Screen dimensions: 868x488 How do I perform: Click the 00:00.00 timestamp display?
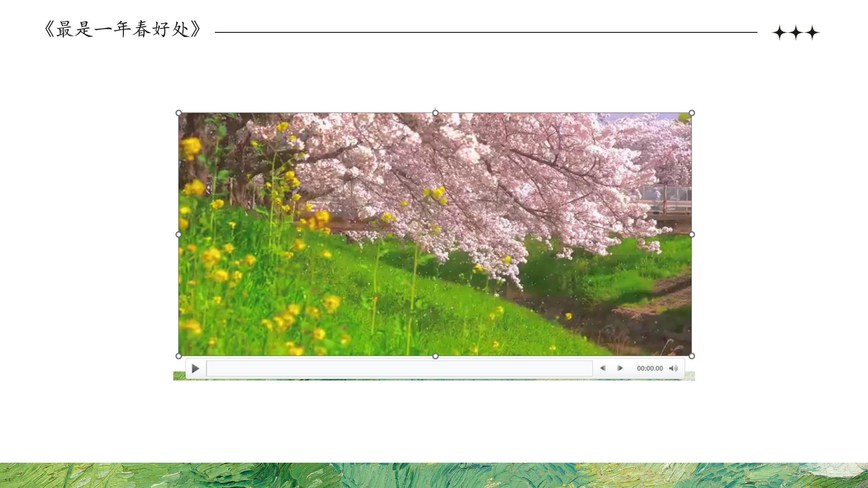650,368
